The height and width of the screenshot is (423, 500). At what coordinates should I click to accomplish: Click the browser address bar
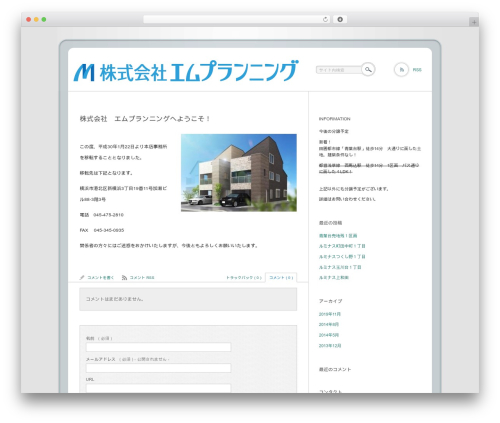[x=237, y=19]
